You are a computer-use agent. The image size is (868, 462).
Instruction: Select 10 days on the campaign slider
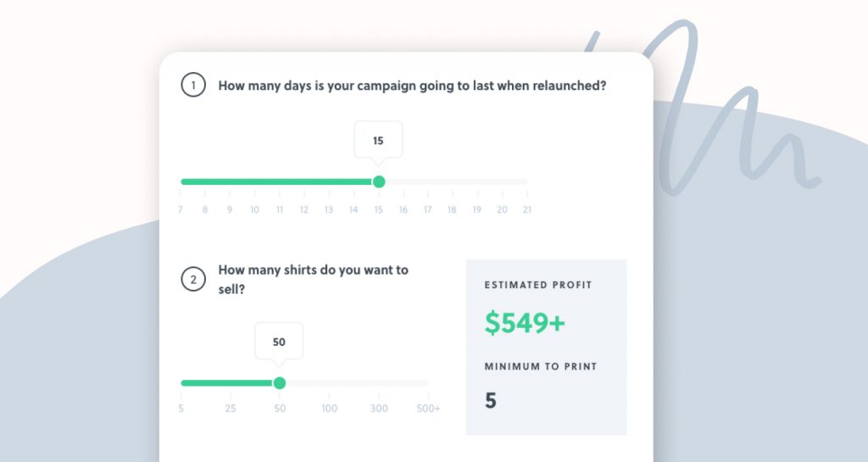point(254,209)
